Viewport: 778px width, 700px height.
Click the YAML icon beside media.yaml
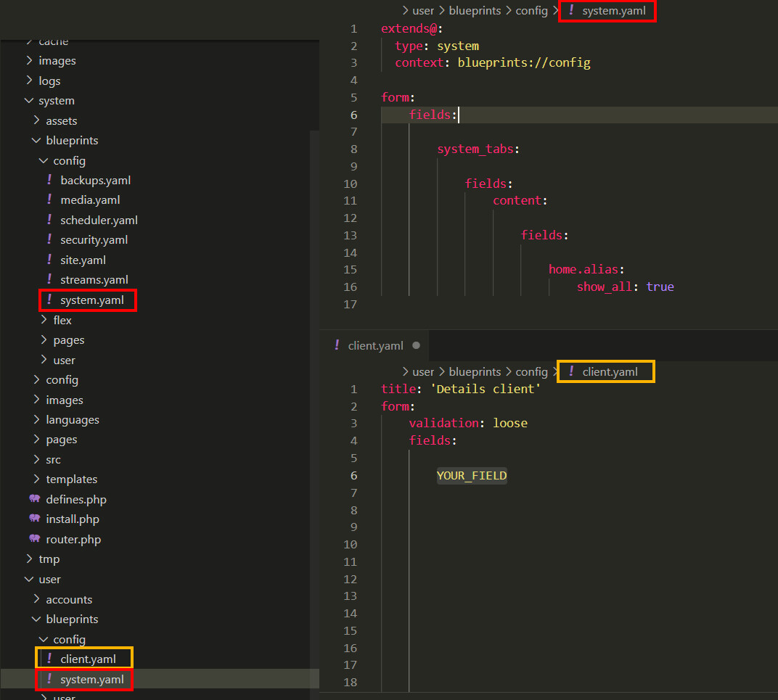click(x=49, y=199)
